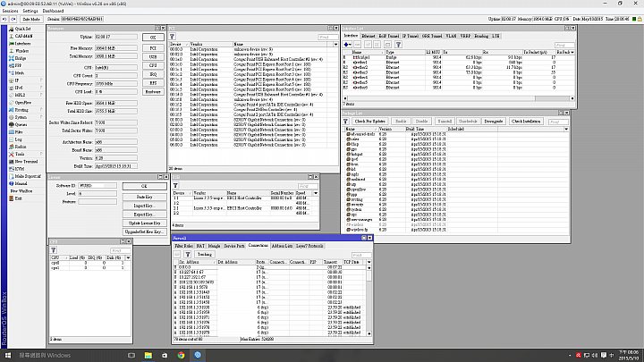Open Google Chrome from the Windows taskbar
Viewport: 644px width, 362px height.
point(181,355)
